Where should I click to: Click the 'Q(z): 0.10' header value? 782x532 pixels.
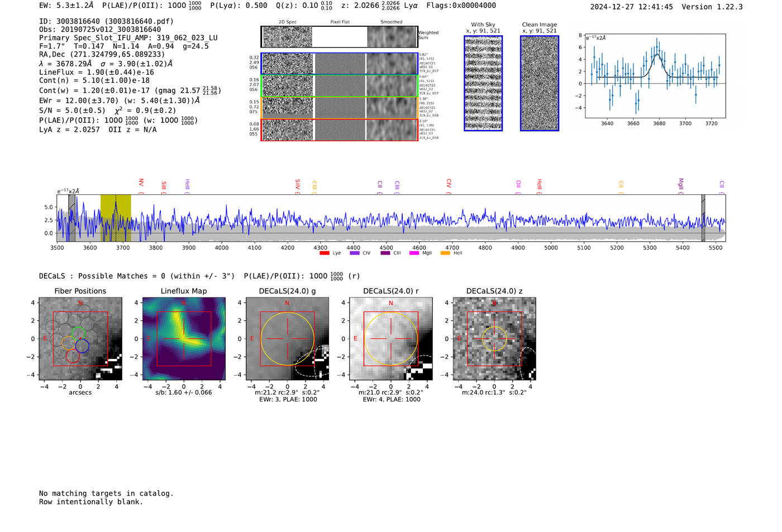(297, 6)
